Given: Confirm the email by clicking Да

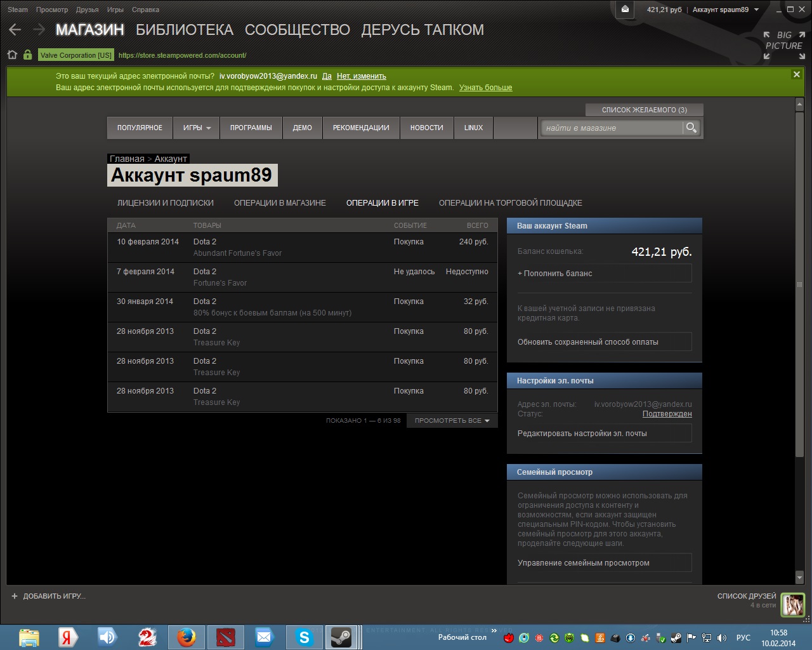Looking at the screenshot, I should click(x=327, y=76).
